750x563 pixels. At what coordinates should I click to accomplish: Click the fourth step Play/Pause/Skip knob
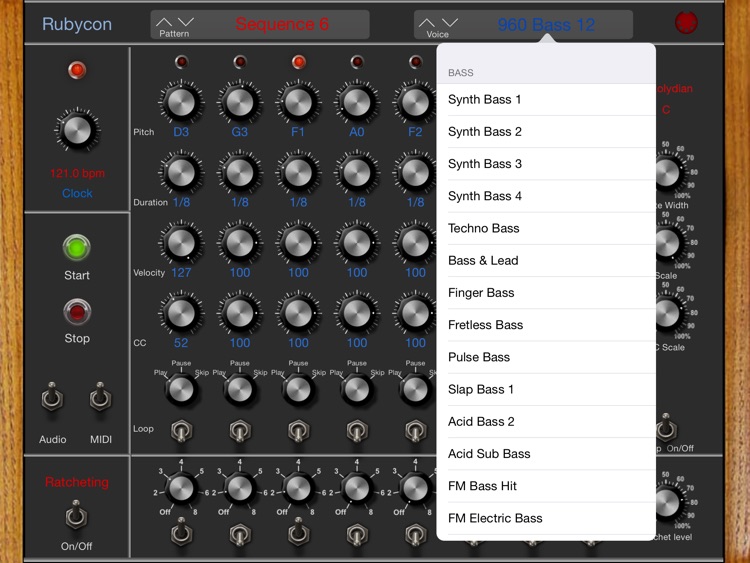(x=357, y=390)
